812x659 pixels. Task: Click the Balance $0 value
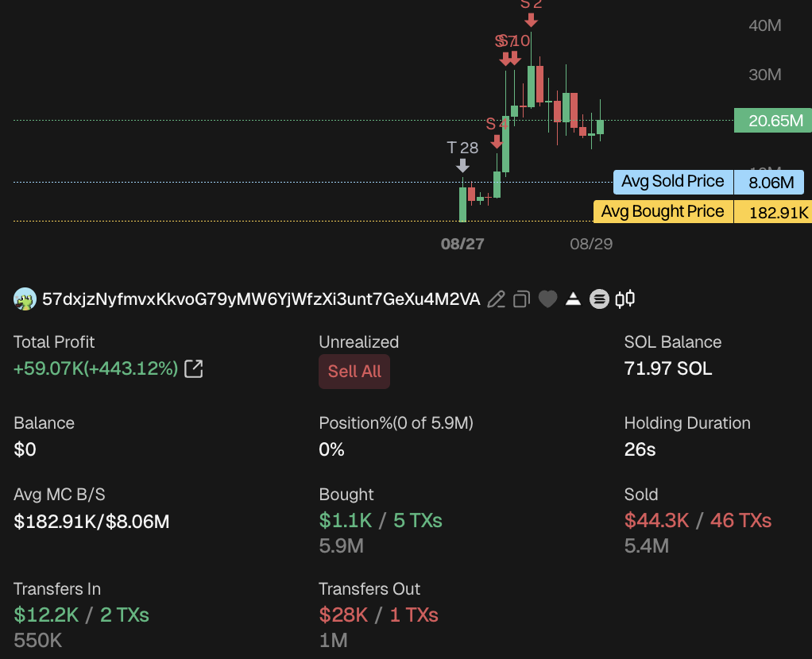tap(25, 449)
